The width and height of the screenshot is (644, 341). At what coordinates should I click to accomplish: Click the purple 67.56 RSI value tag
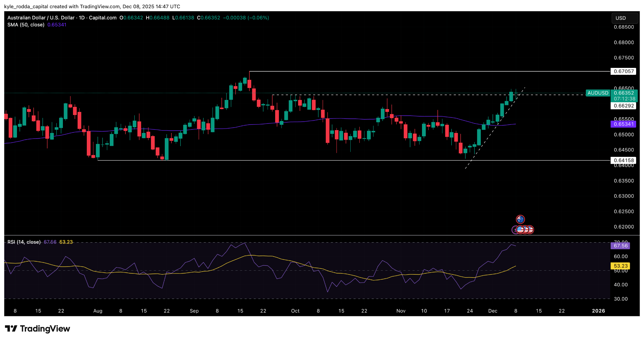click(620, 246)
